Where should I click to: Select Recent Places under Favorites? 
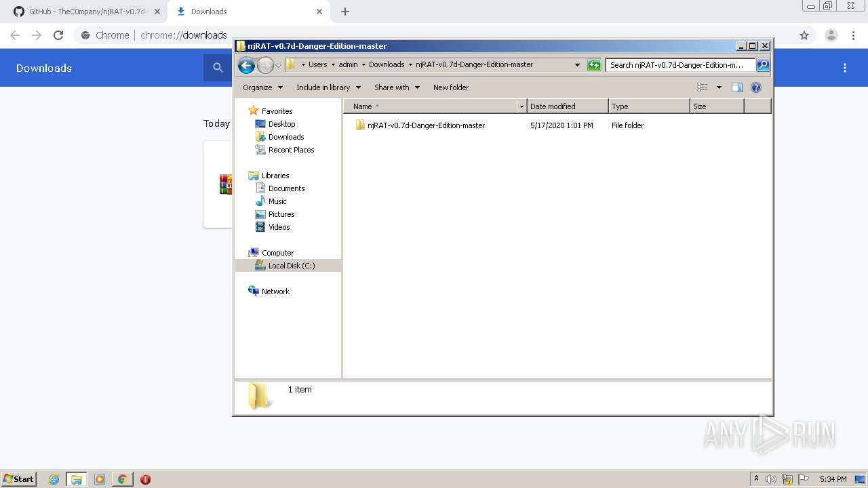[x=291, y=150]
